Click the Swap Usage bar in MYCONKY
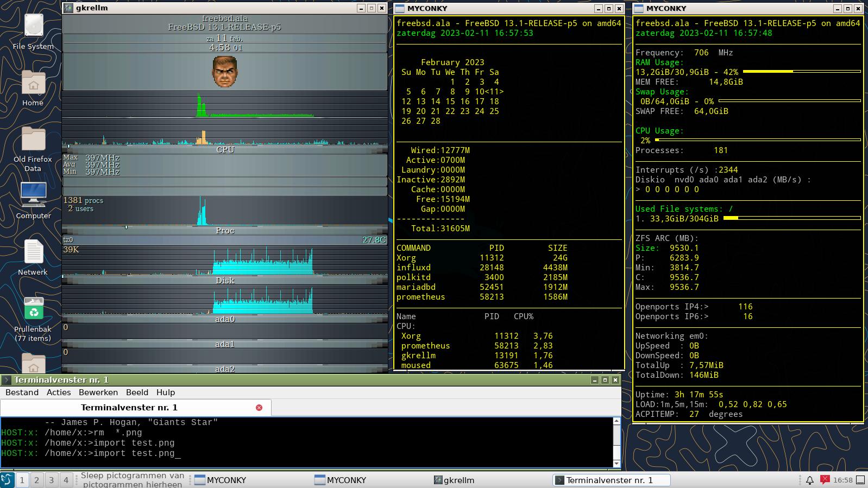Screen dimensions: 868x488 click(790, 101)
